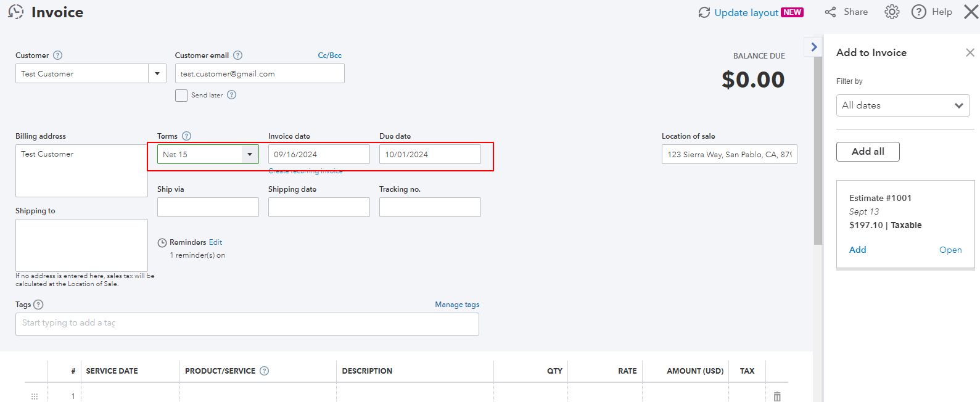Click the Help question mark icon
The image size is (980, 402).
pos(919,12)
